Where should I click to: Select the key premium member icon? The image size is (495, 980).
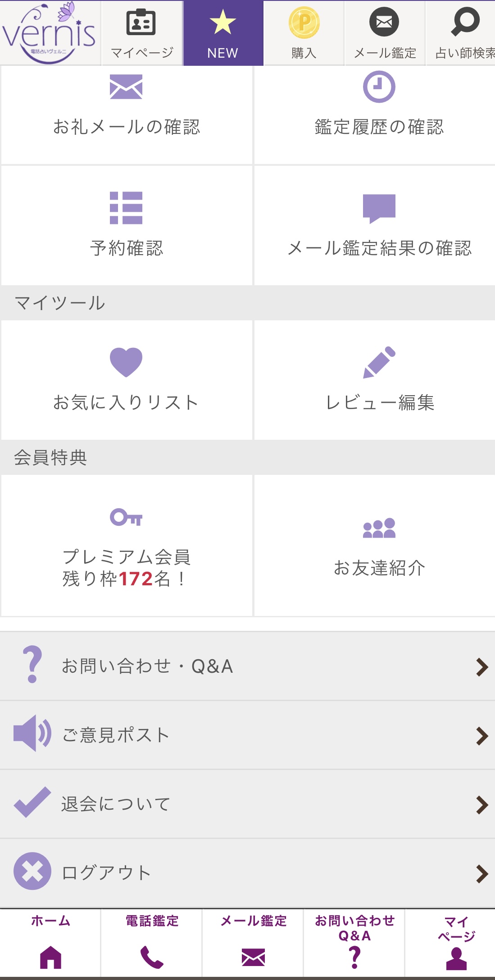[126, 517]
